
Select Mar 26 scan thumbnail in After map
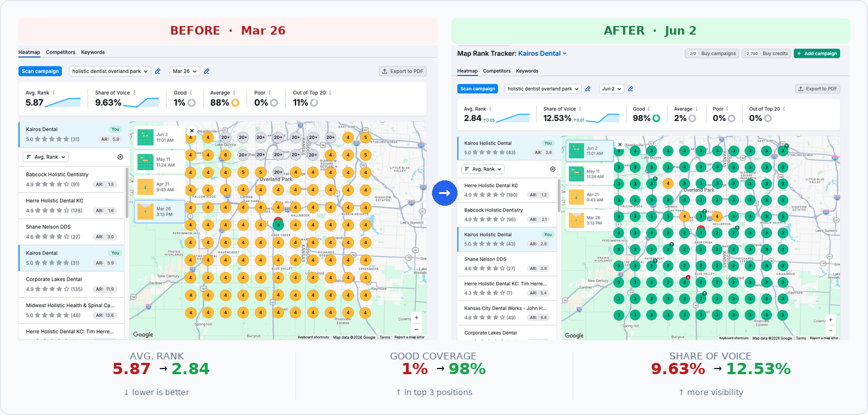(x=590, y=221)
